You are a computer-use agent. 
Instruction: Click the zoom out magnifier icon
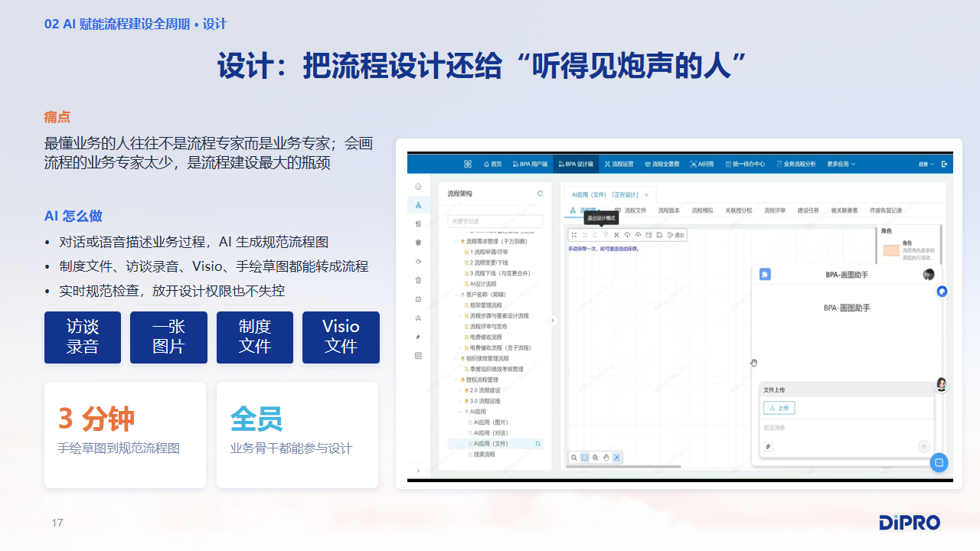[573, 458]
